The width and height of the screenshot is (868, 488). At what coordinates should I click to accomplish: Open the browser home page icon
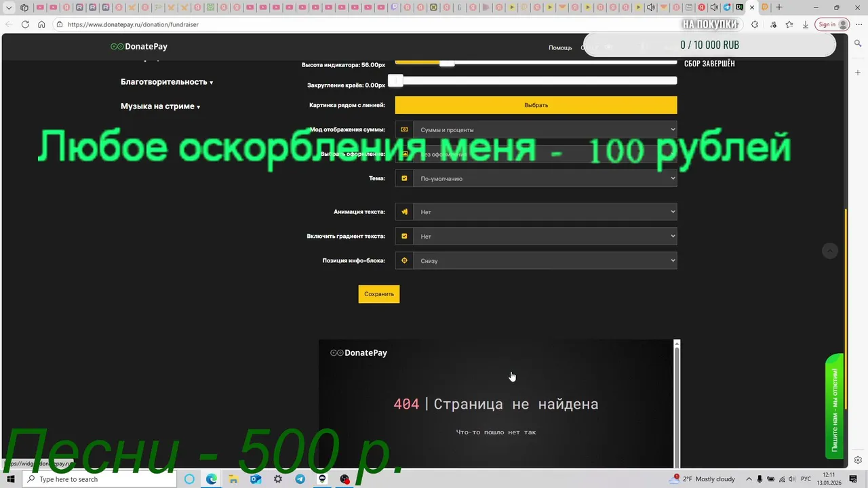pyautogui.click(x=41, y=24)
